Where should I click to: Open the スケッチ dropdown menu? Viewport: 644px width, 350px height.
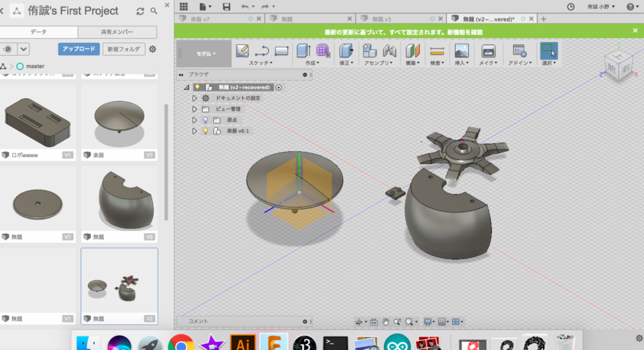pos(260,63)
